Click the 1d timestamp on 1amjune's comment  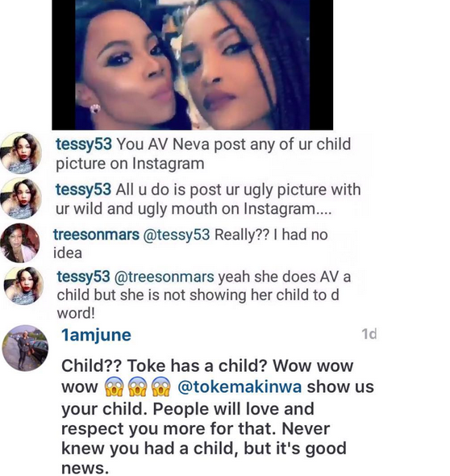click(x=369, y=334)
